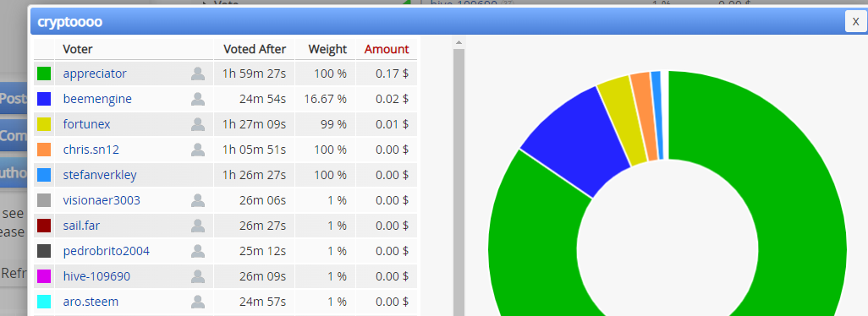Open the chris.sn12 voter link
Image resolution: width=868 pixels, height=316 pixels.
point(91,150)
